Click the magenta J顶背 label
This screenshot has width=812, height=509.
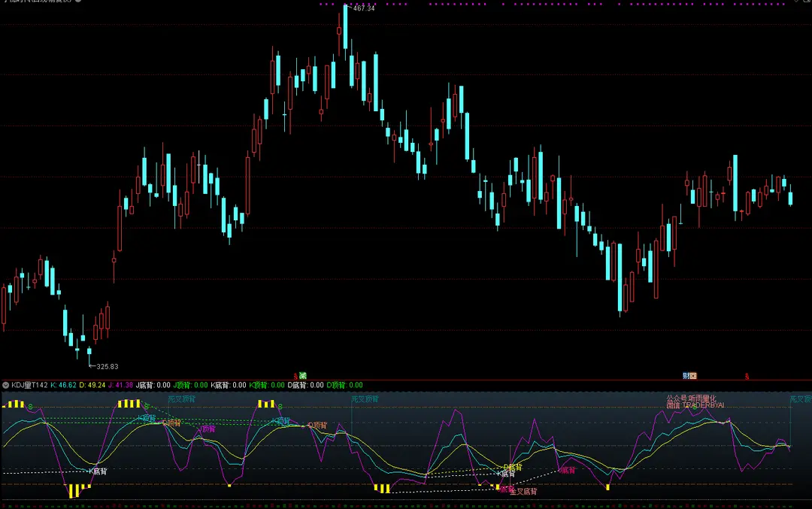point(207,429)
